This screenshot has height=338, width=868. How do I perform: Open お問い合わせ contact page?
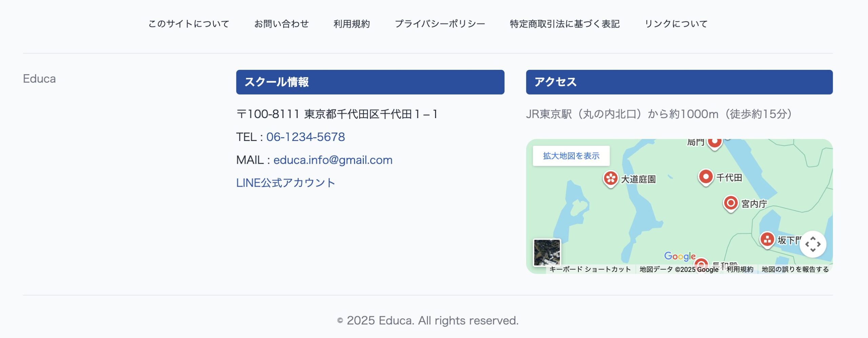pyautogui.click(x=281, y=24)
